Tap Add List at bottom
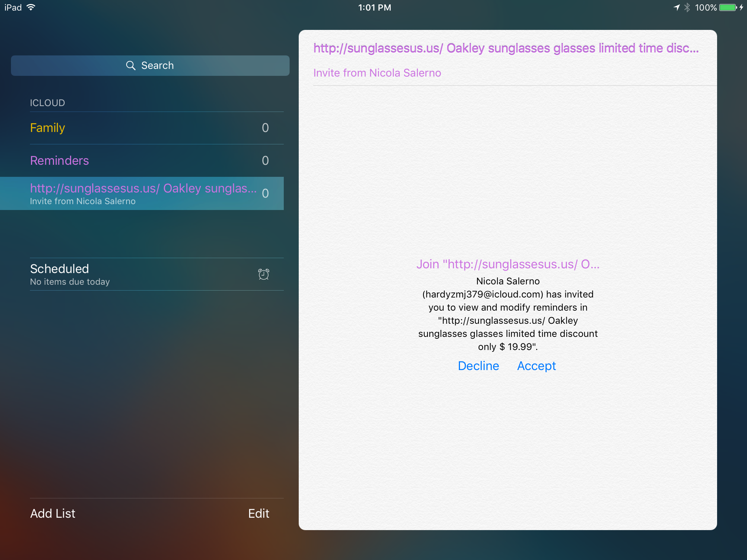The height and width of the screenshot is (560, 747). coord(53,513)
